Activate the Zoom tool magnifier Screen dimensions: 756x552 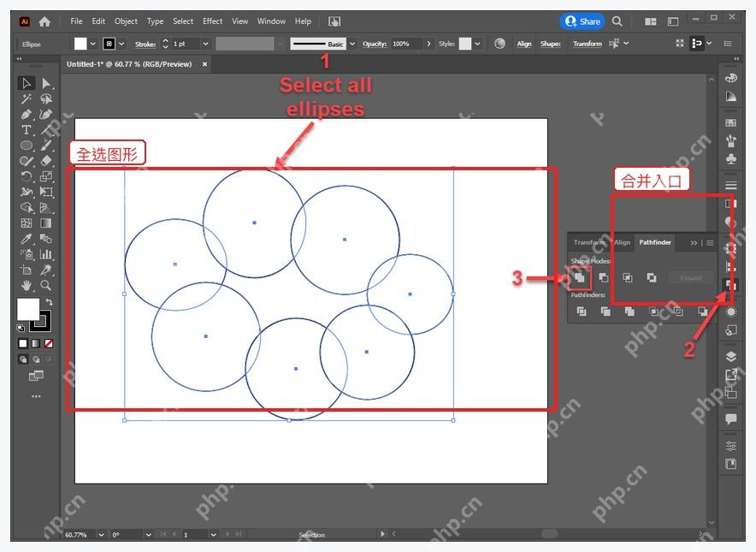[46, 286]
